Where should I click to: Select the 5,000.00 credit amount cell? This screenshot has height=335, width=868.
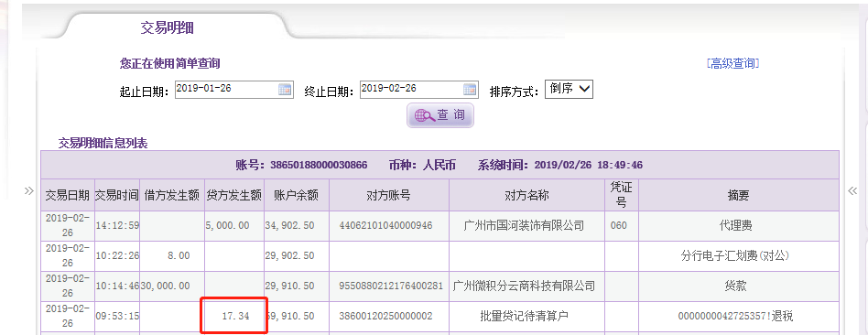[x=234, y=226]
